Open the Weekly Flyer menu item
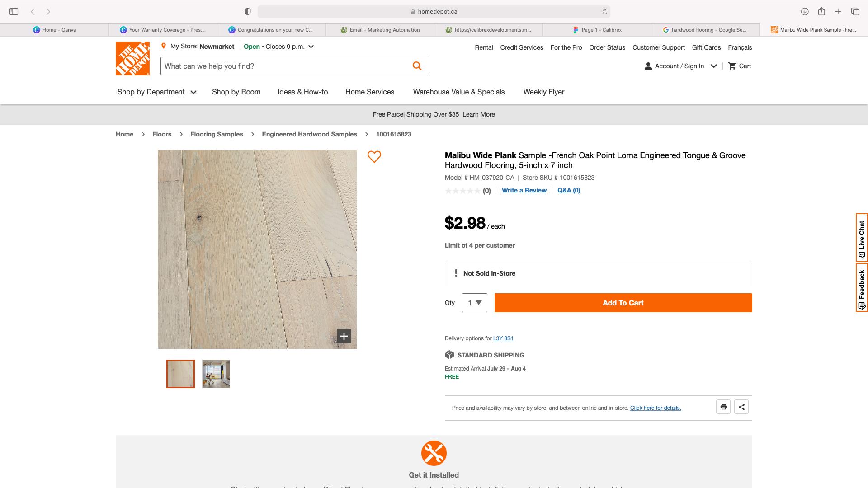Screen dimensions: 868x488 click(543, 92)
